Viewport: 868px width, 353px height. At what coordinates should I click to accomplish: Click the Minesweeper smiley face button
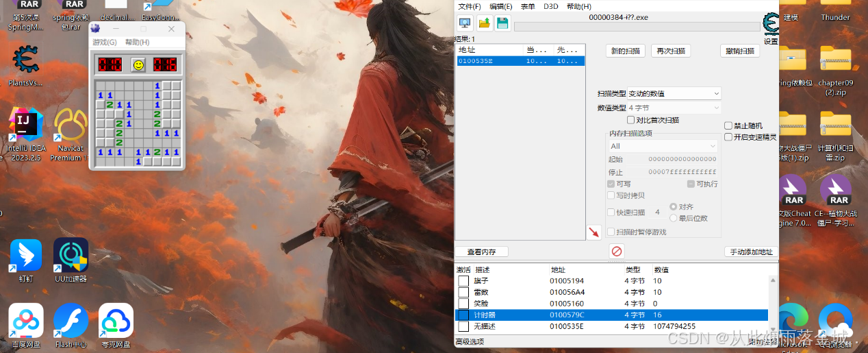[x=138, y=64]
